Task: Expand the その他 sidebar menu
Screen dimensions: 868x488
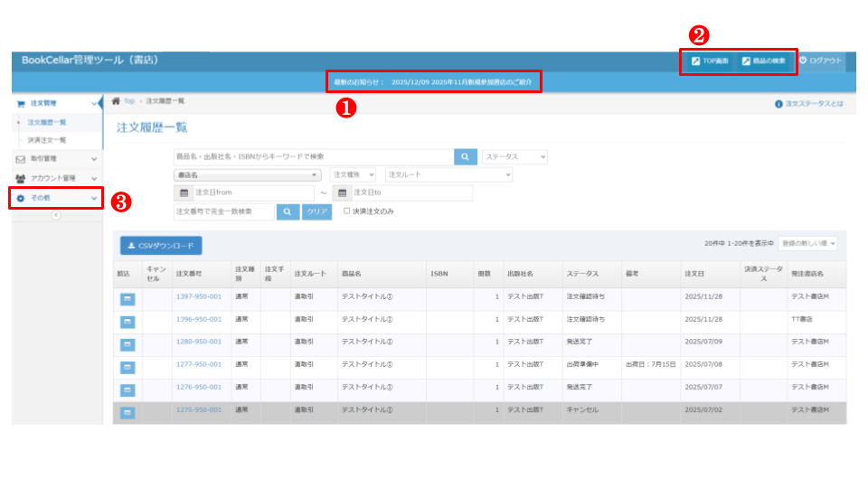Action: tap(55, 198)
